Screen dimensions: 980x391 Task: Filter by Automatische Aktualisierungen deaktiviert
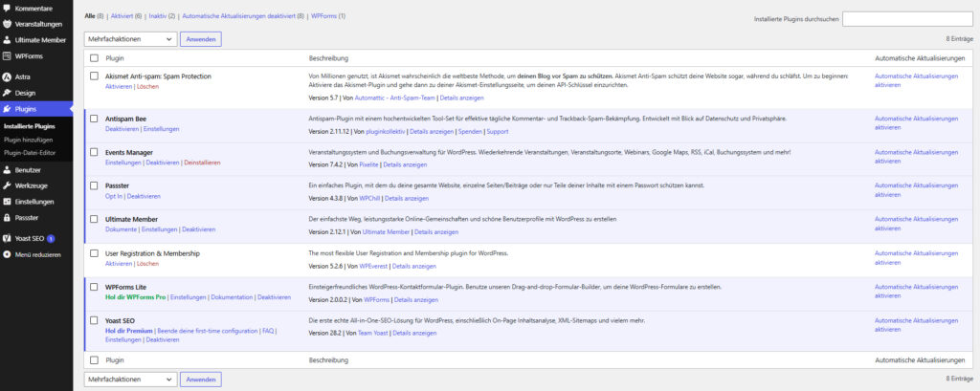click(238, 15)
